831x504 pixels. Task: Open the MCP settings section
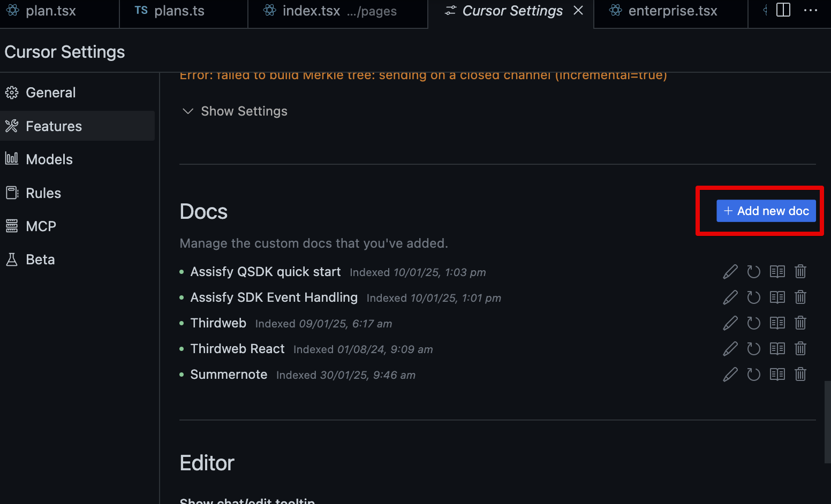(x=41, y=226)
